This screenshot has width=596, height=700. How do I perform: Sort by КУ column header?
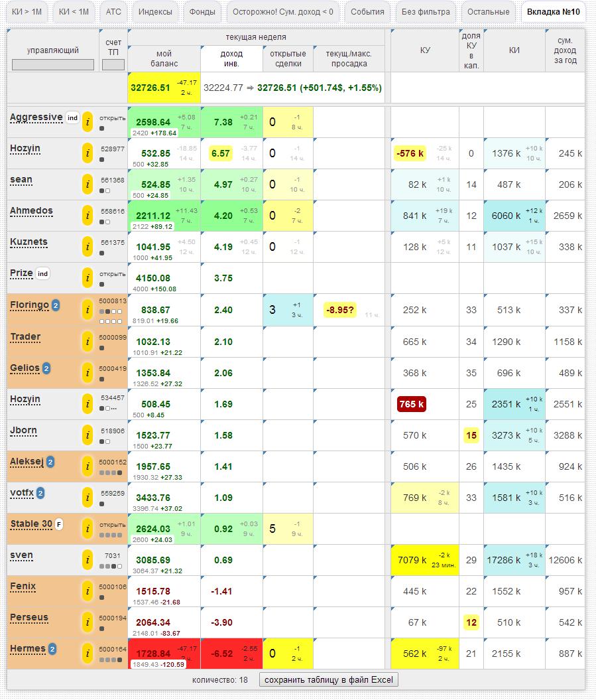pyautogui.click(x=425, y=50)
